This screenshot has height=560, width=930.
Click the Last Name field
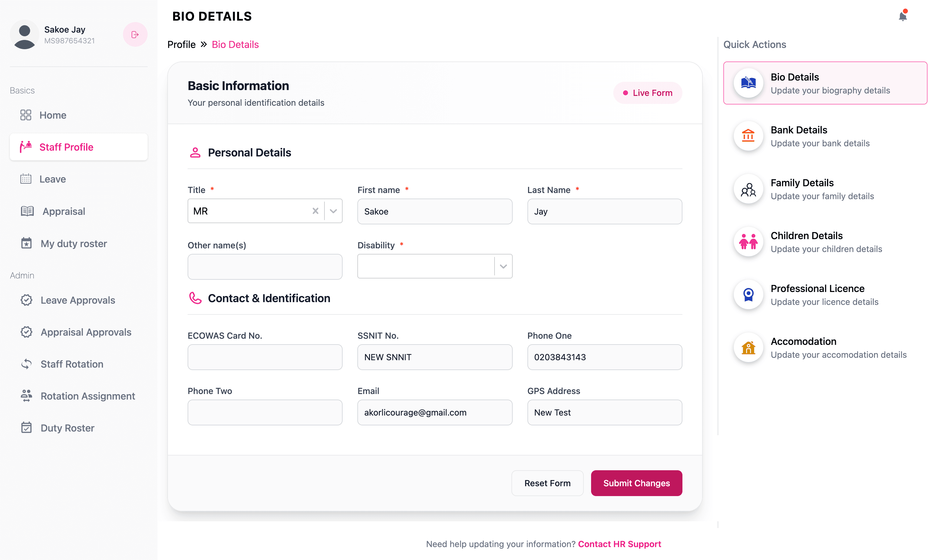(605, 211)
